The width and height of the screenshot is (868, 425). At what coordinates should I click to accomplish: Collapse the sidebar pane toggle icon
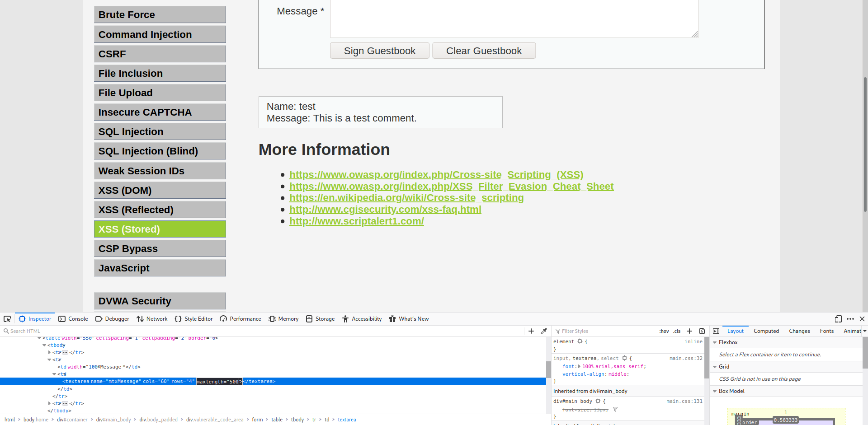click(716, 331)
